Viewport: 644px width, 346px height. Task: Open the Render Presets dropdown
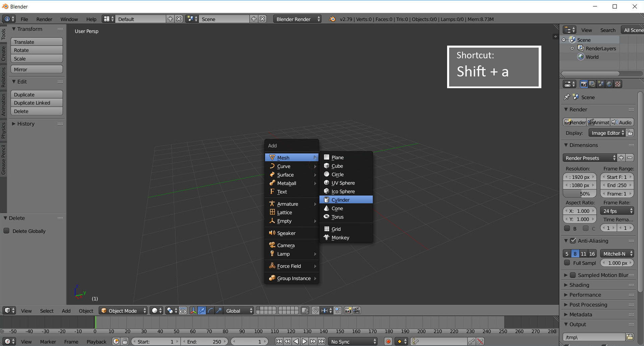(590, 158)
